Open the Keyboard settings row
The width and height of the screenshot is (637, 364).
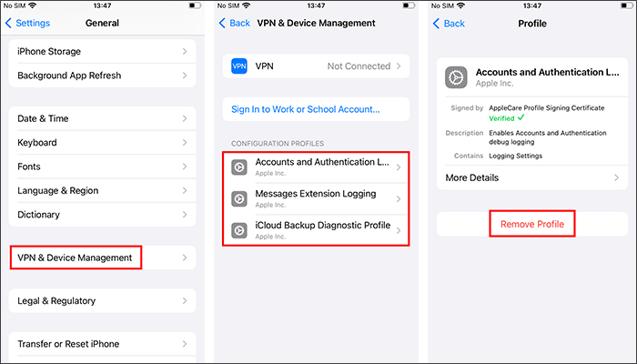click(x=102, y=143)
